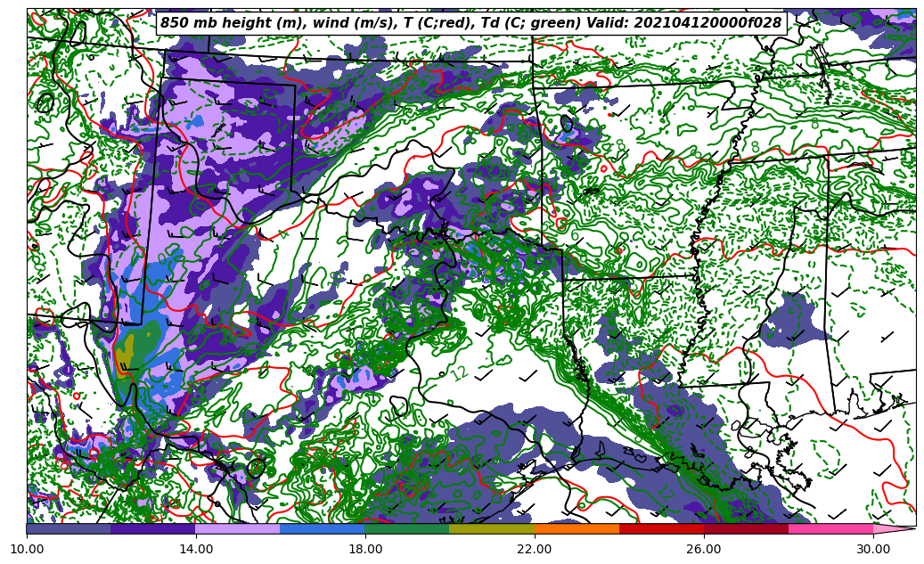The width and height of the screenshot is (924, 564).
Task: Click the 850 mb height map title
Action: coord(470,23)
